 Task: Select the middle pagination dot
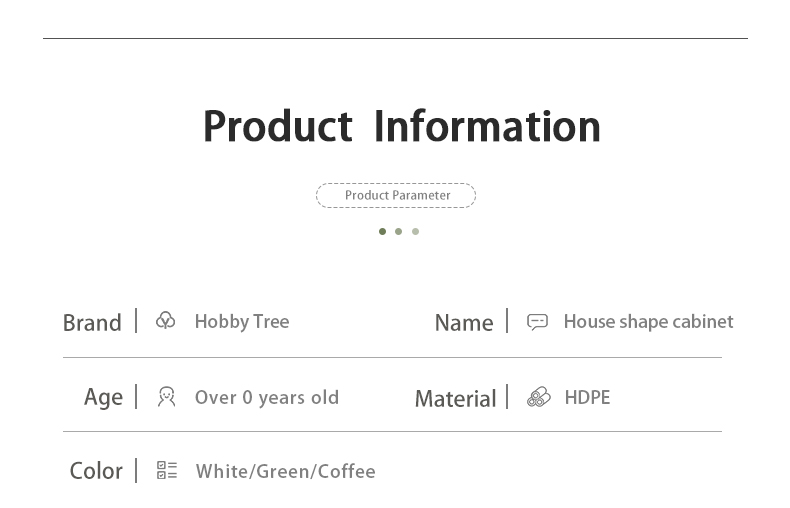click(398, 231)
